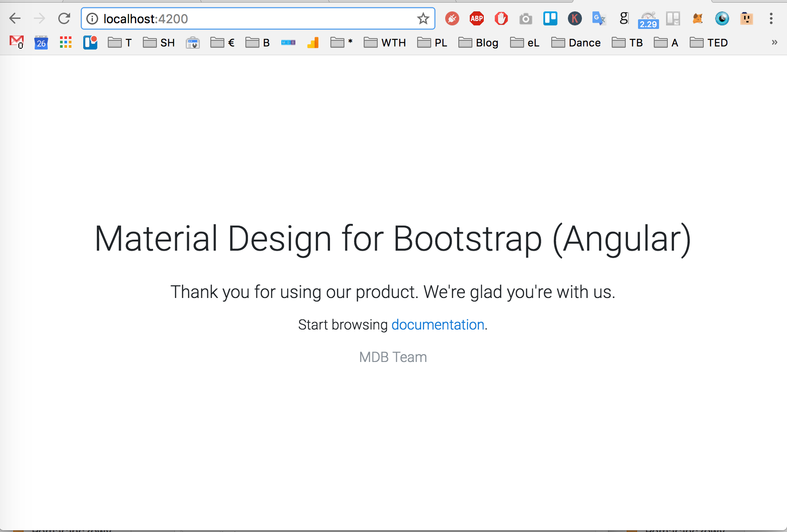Open the Blog bookmarks folder

(x=479, y=43)
